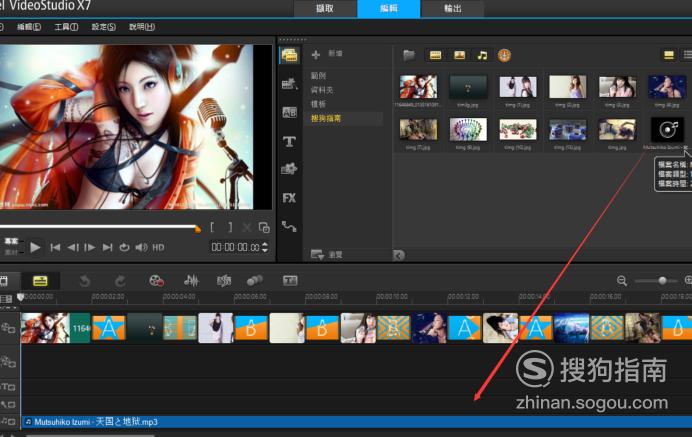Step to the next frame
692x437 pixels.
coord(90,248)
